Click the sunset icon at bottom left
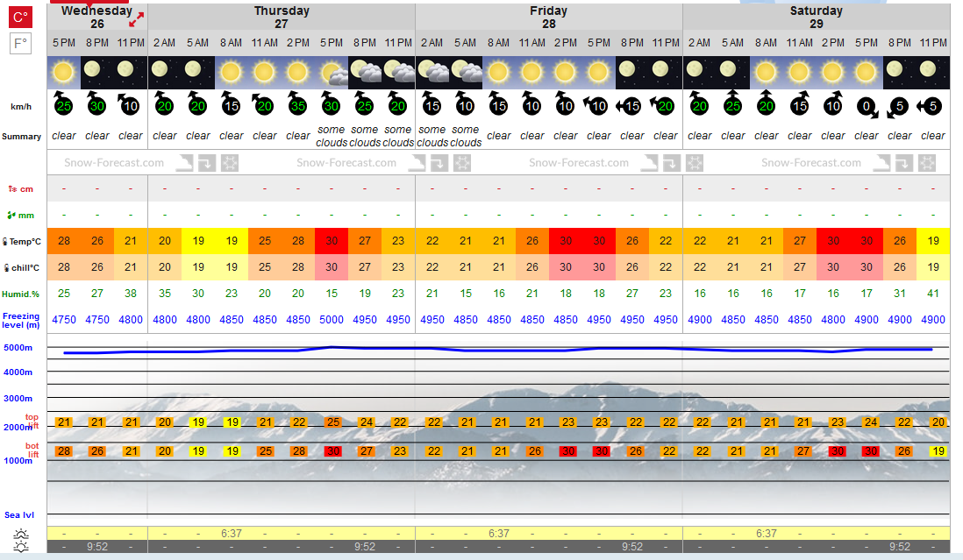Screen dimensions: 963x560 pyautogui.click(x=21, y=547)
